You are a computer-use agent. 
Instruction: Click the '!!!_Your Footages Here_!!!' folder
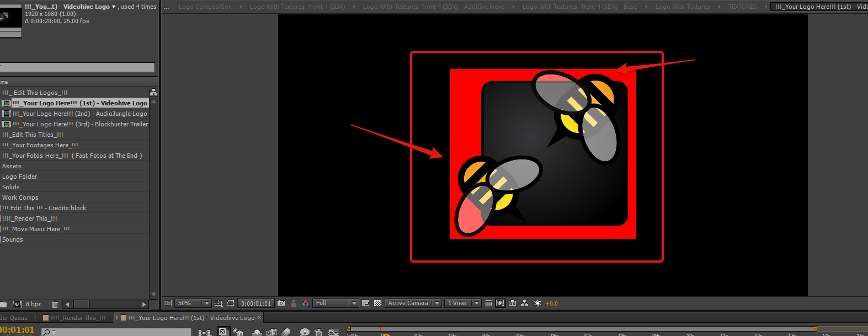click(x=40, y=145)
